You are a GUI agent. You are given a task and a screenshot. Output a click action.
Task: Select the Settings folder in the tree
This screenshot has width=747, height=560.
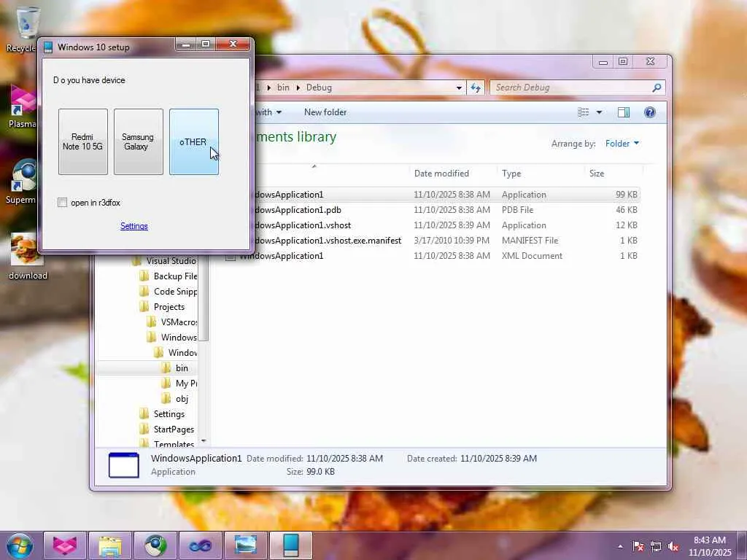tap(162, 414)
